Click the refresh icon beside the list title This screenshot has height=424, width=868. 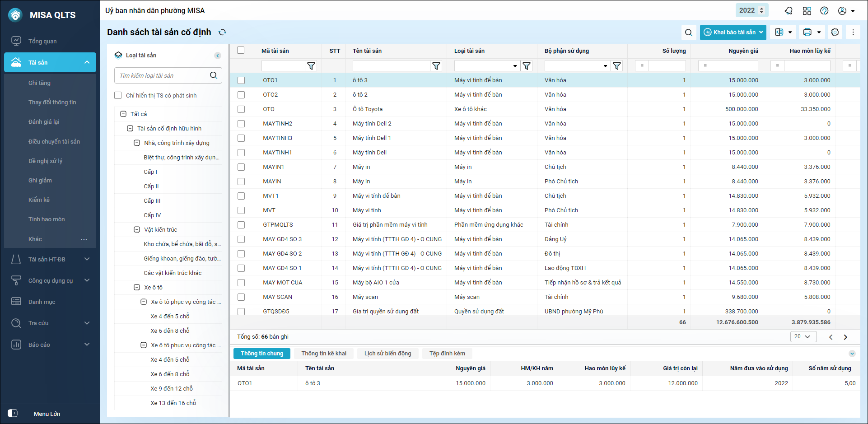coord(222,32)
